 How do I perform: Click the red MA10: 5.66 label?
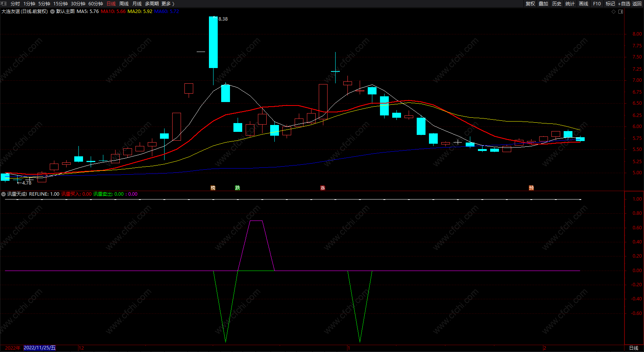tap(113, 11)
